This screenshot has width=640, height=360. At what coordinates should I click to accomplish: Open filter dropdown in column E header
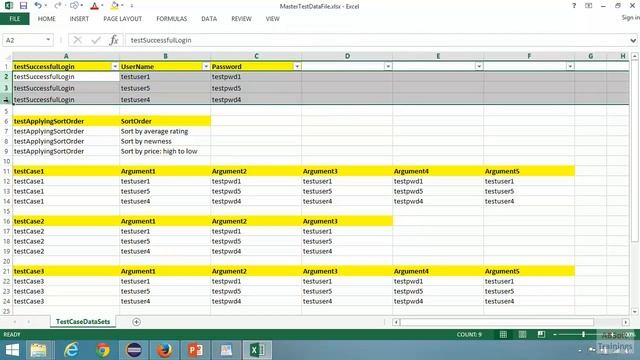pyautogui.click(x=479, y=67)
